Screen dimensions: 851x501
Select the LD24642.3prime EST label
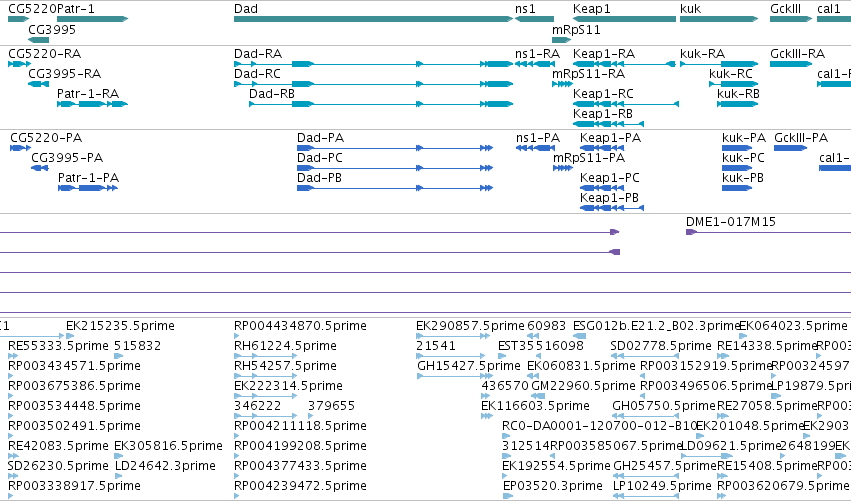click(166, 466)
